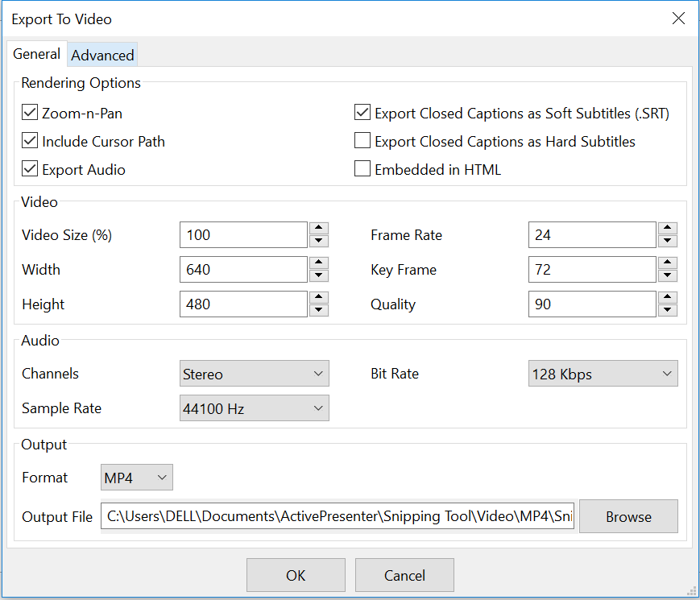Expand the Bit Rate 128 Kbps dropdown

click(603, 374)
